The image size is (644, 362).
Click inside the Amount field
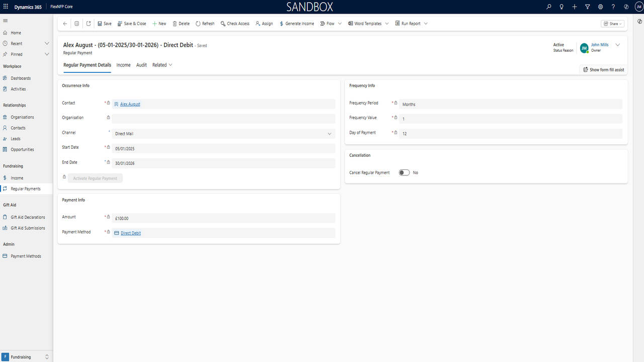tap(201, 218)
